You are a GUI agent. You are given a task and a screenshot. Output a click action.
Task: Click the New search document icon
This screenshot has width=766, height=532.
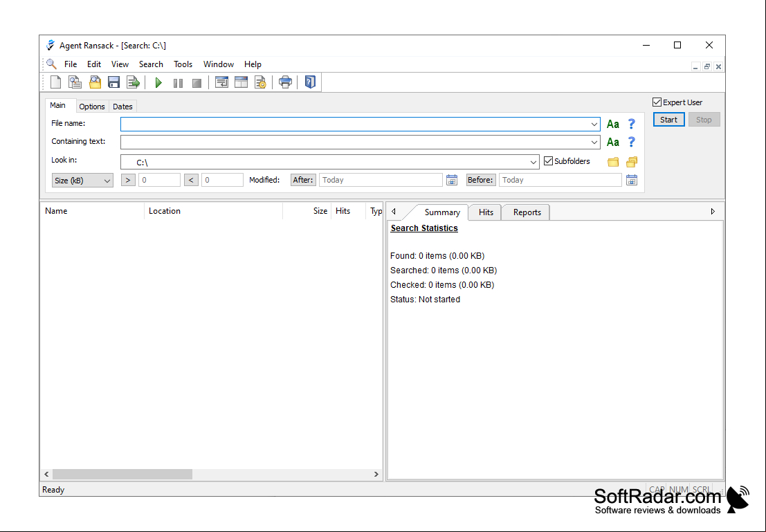55,82
